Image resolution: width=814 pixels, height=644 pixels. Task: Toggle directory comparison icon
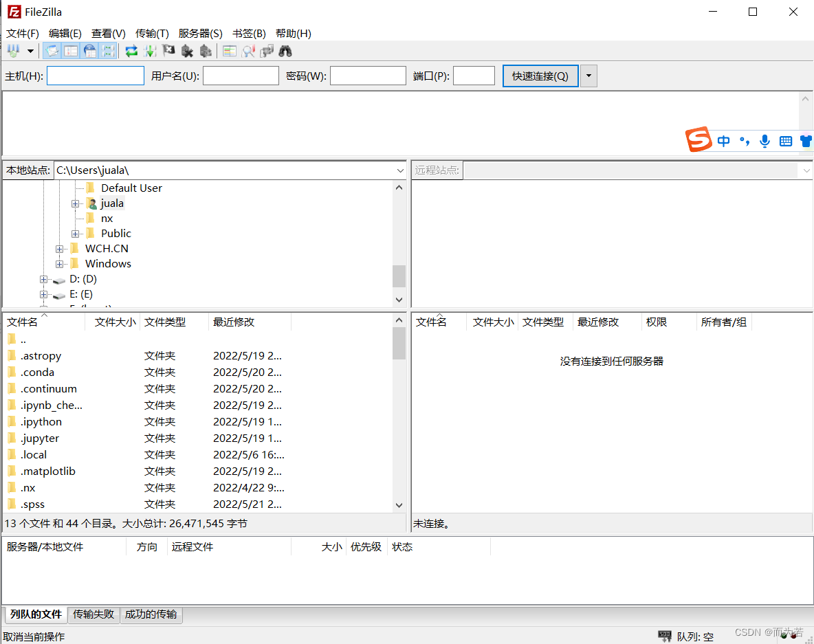248,51
